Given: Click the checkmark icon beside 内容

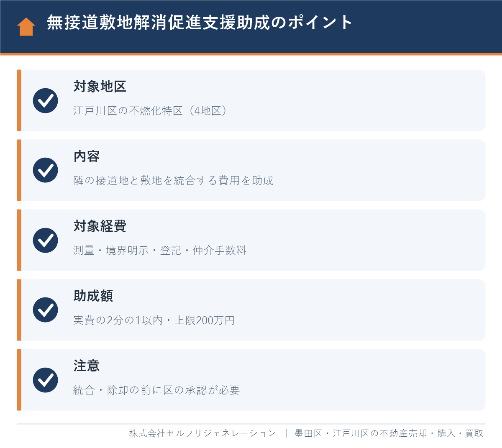Looking at the screenshot, I should pyautogui.click(x=46, y=170).
